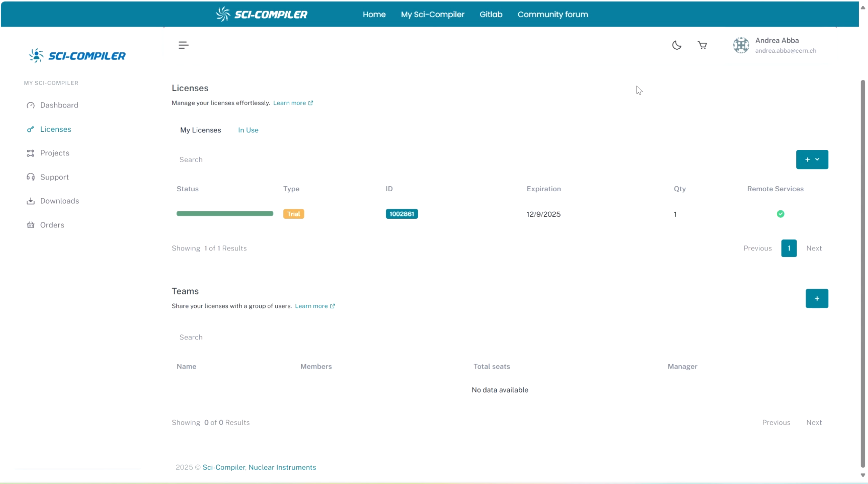The width and height of the screenshot is (868, 484).
Task: Open Orders in the sidebar
Action: click(x=46, y=225)
